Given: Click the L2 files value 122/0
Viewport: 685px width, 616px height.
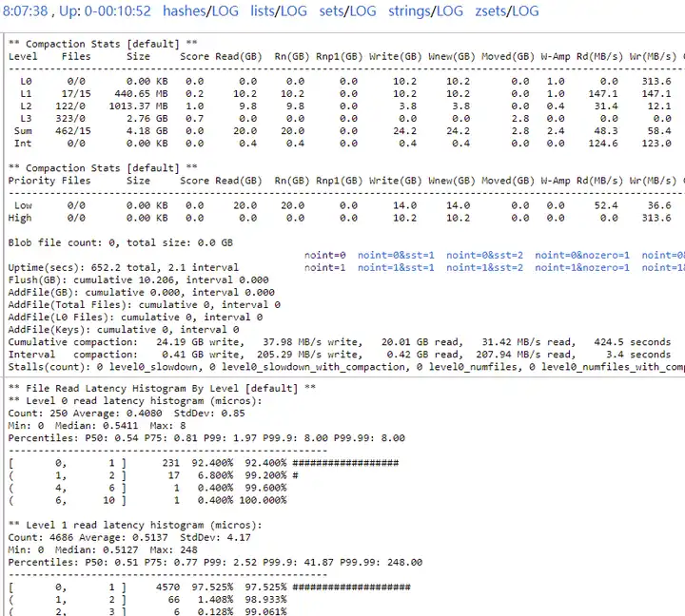Looking at the screenshot, I should point(70,106).
